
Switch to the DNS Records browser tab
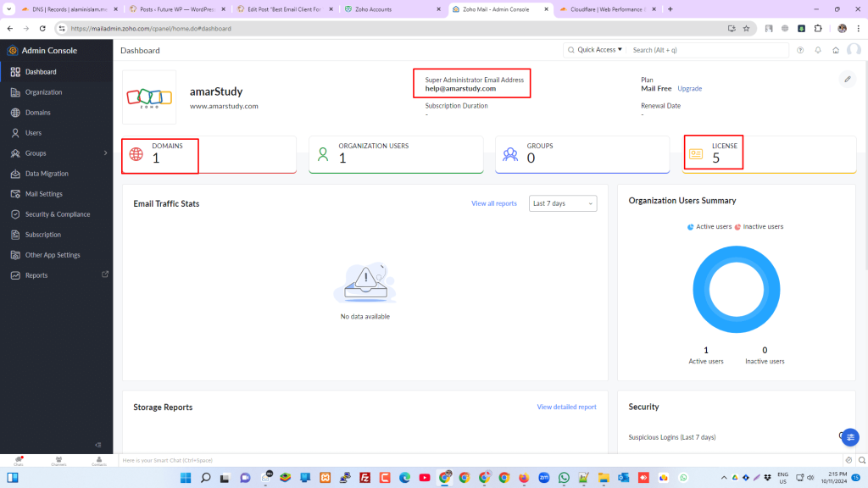point(70,9)
